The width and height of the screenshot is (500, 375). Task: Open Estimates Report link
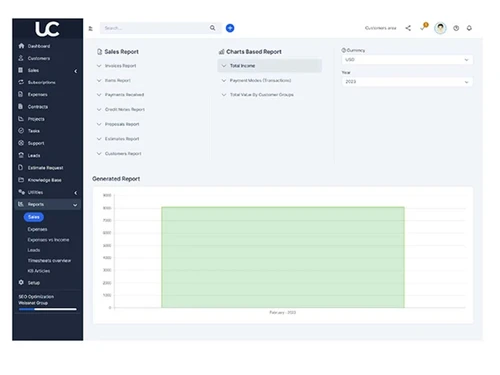122,139
